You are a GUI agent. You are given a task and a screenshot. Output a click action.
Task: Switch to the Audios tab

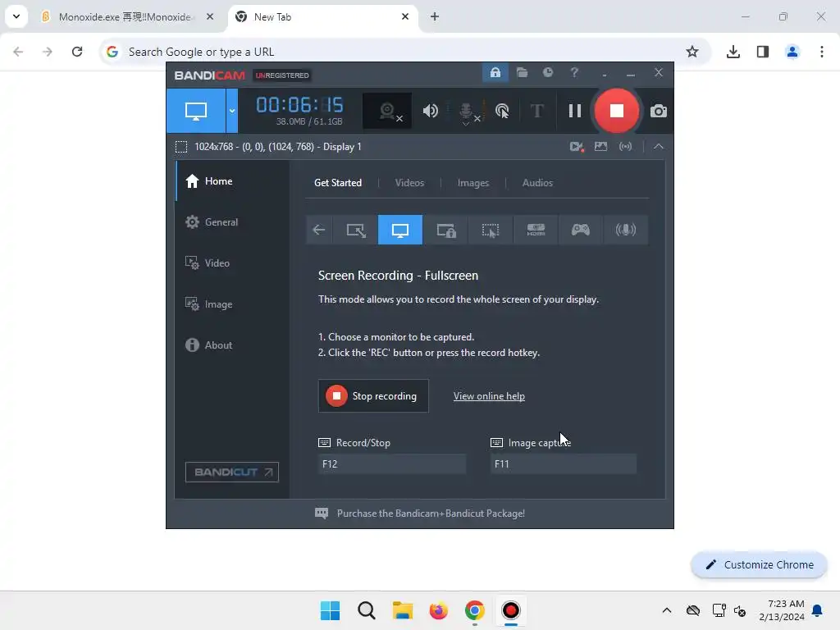[537, 183]
